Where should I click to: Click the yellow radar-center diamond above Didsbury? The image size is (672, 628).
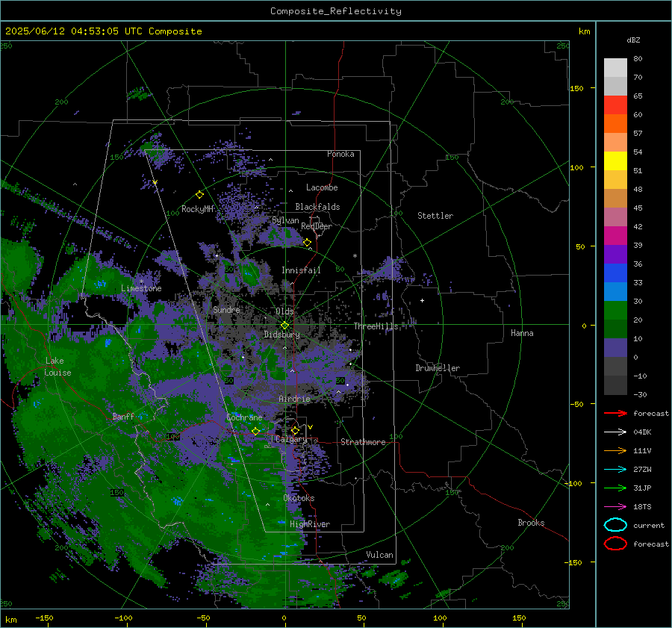[284, 326]
